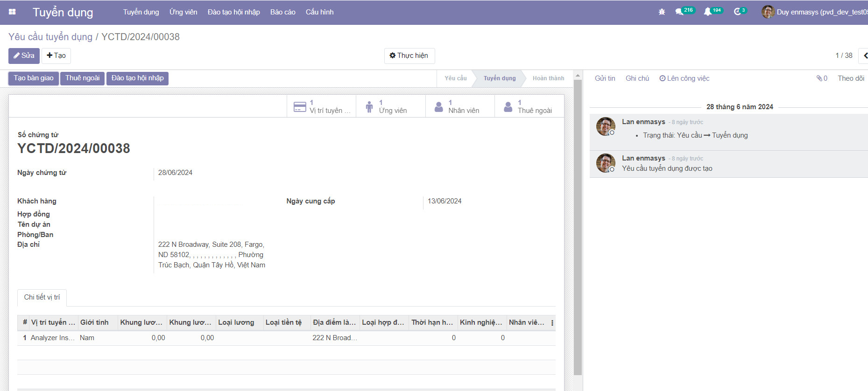Select the Hoàn thành status stage
The image size is (868, 391).
pos(548,78)
